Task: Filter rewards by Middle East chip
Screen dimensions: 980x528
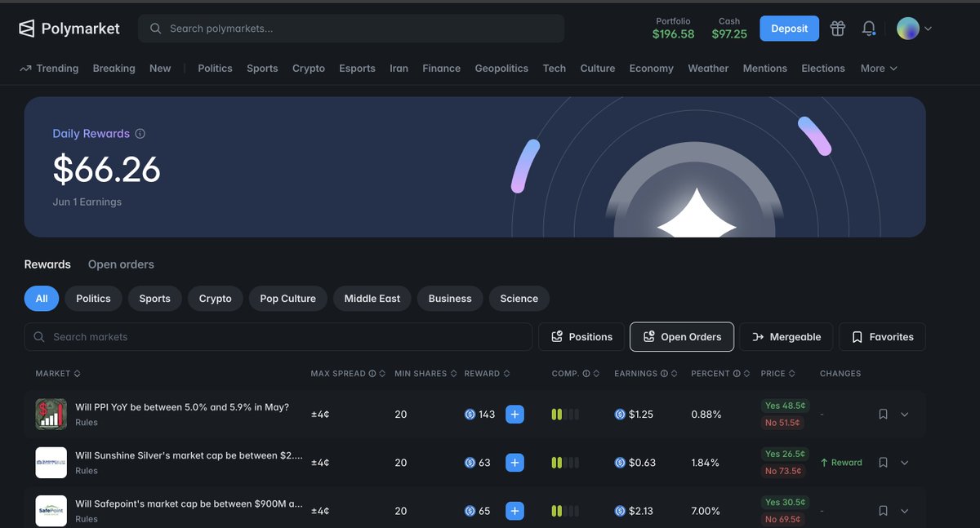Action: pyautogui.click(x=372, y=299)
